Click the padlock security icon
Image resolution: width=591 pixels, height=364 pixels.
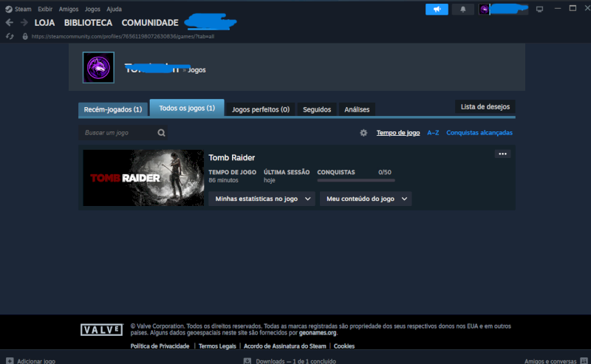pyautogui.click(x=25, y=37)
